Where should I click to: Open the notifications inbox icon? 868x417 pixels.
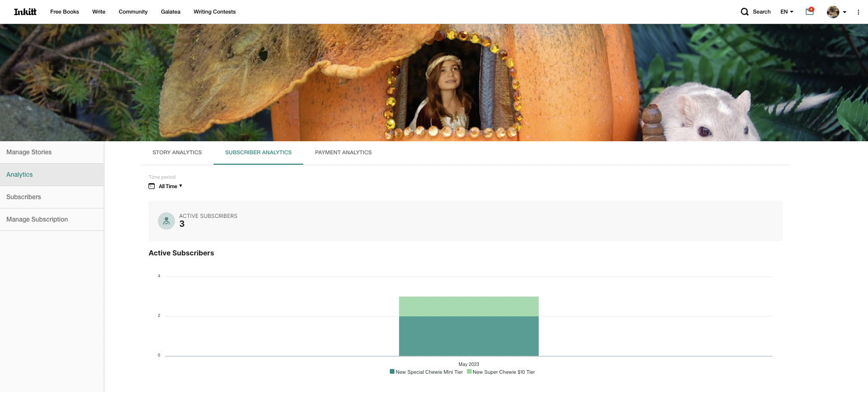click(809, 11)
